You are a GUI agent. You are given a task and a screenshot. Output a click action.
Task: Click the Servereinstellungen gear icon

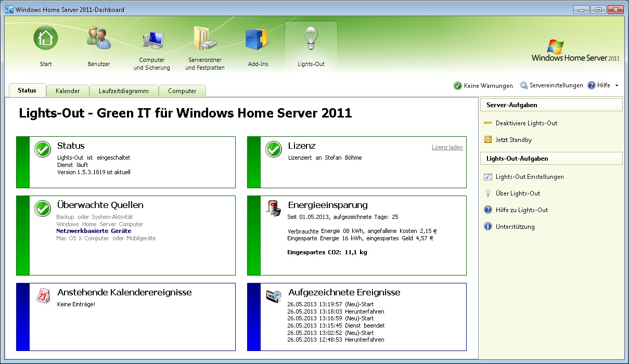coord(524,85)
